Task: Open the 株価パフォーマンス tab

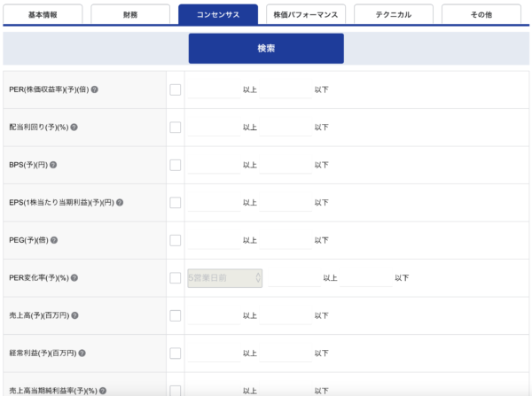Action: coord(306,14)
